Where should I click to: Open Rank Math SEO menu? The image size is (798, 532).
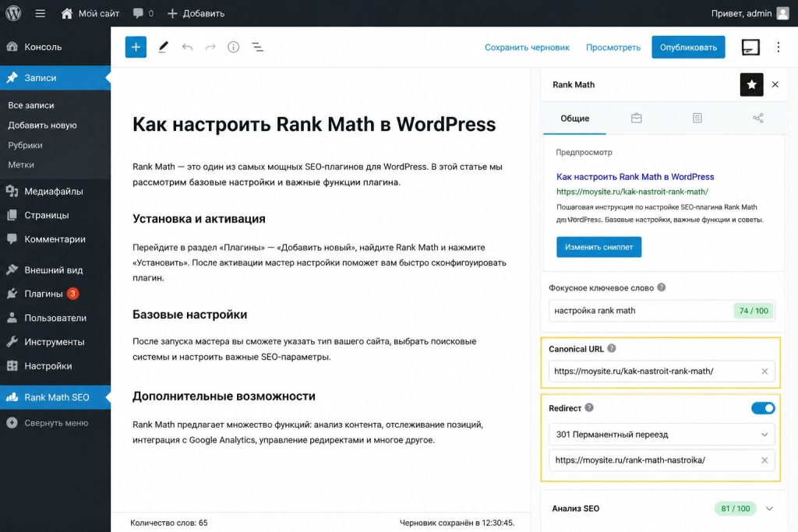(55, 397)
